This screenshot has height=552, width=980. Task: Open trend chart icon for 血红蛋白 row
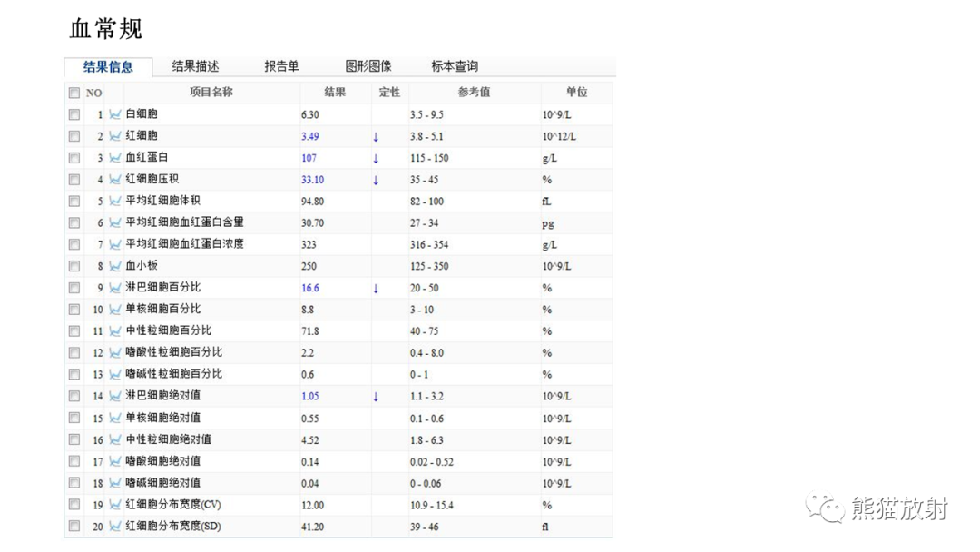[115, 158]
